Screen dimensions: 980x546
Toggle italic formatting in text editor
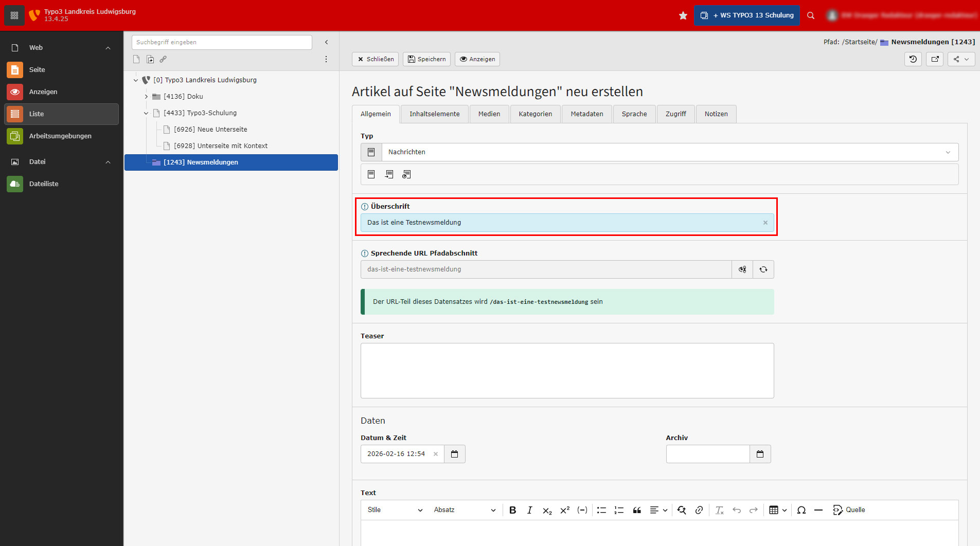pos(529,510)
